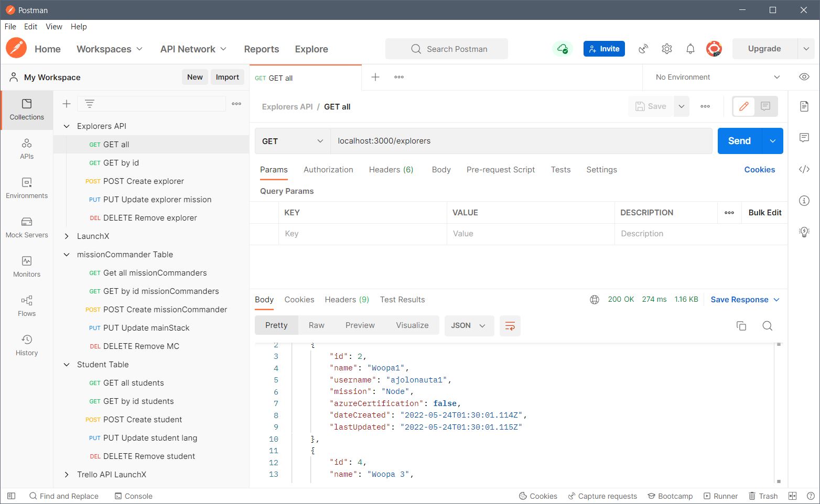The image size is (820, 504).
Task: Collapse the Student Table collection
Action: tap(67, 365)
